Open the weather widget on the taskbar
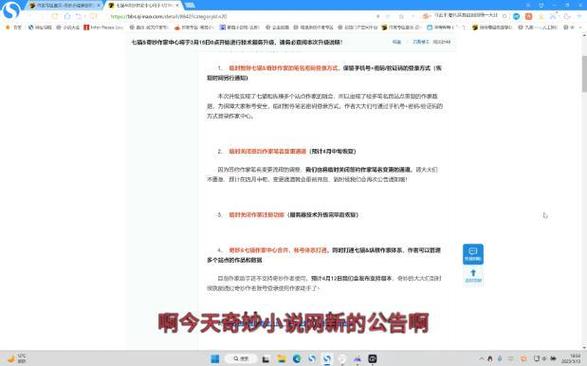Image resolution: width=587 pixels, height=366 pixels. [17, 359]
